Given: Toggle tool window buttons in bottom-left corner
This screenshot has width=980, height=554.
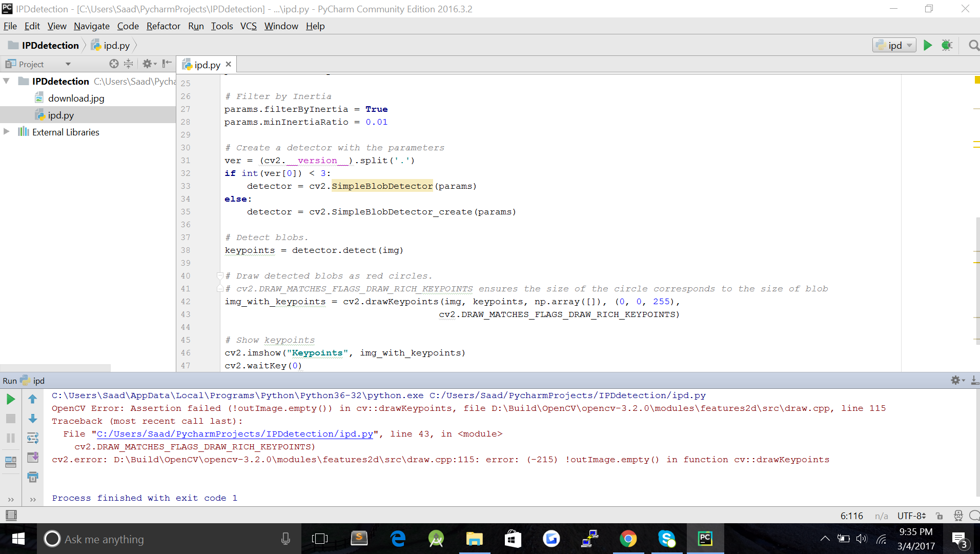Looking at the screenshot, I should coord(11,515).
